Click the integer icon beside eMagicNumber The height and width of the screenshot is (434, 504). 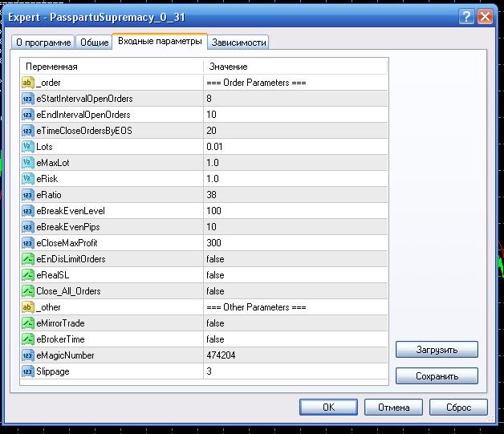coord(28,355)
